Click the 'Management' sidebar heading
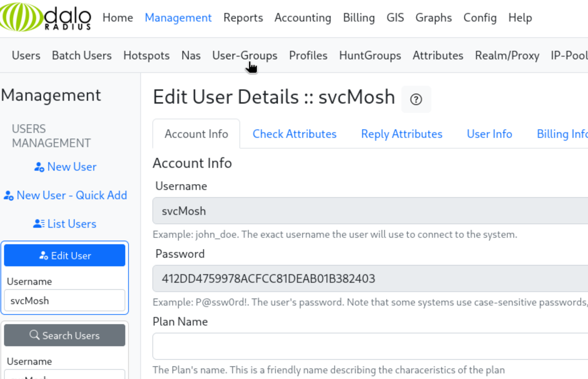588x379 pixels. pos(51,95)
